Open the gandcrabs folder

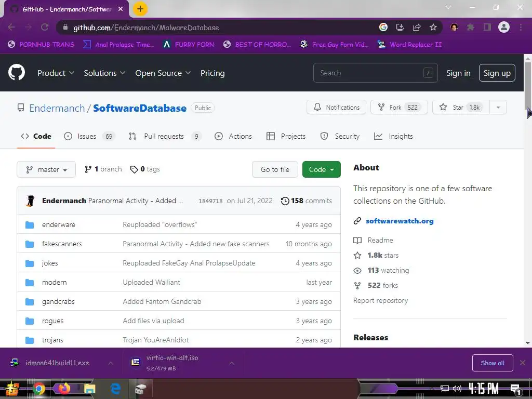coord(58,301)
